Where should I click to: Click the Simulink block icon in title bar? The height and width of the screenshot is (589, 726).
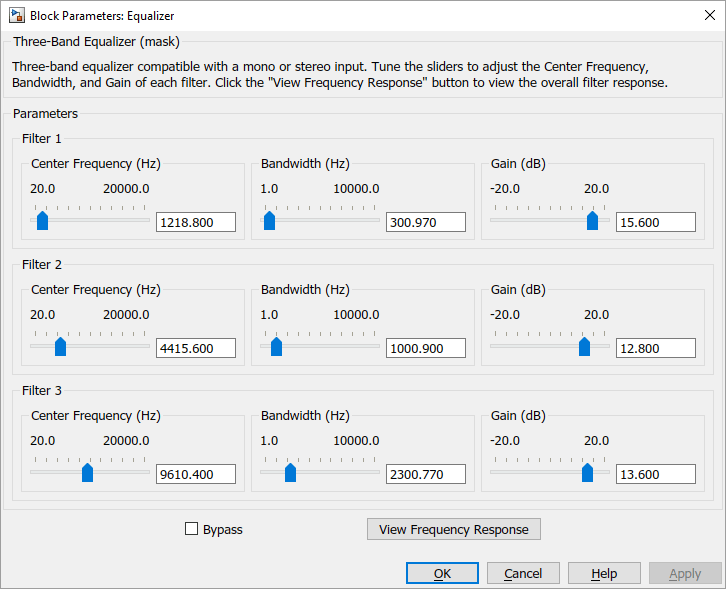(x=16, y=15)
